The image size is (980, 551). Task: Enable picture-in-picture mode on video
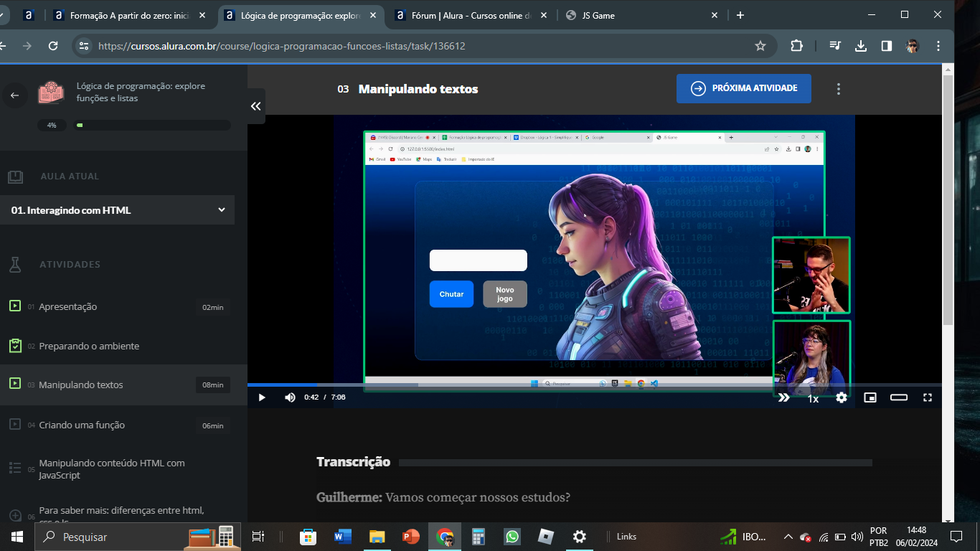[x=870, y=397]
